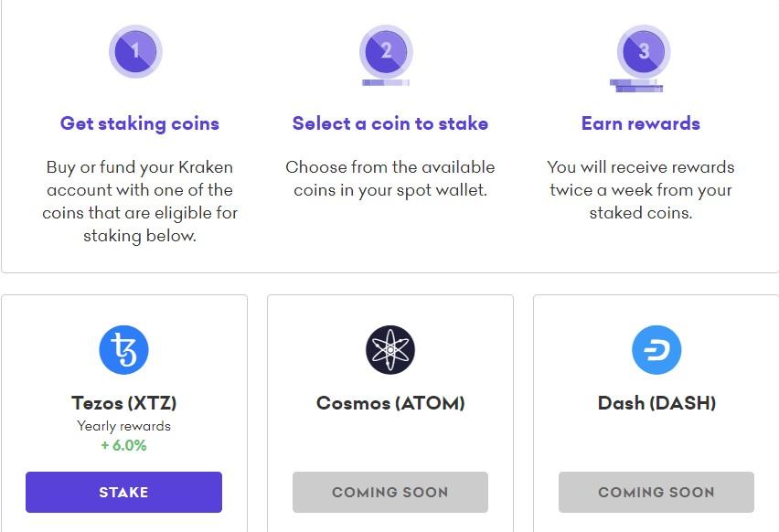Click the +6.0% yearly rewards text
Viewport: 779px width, 532px height.
[x=123, y=447]
